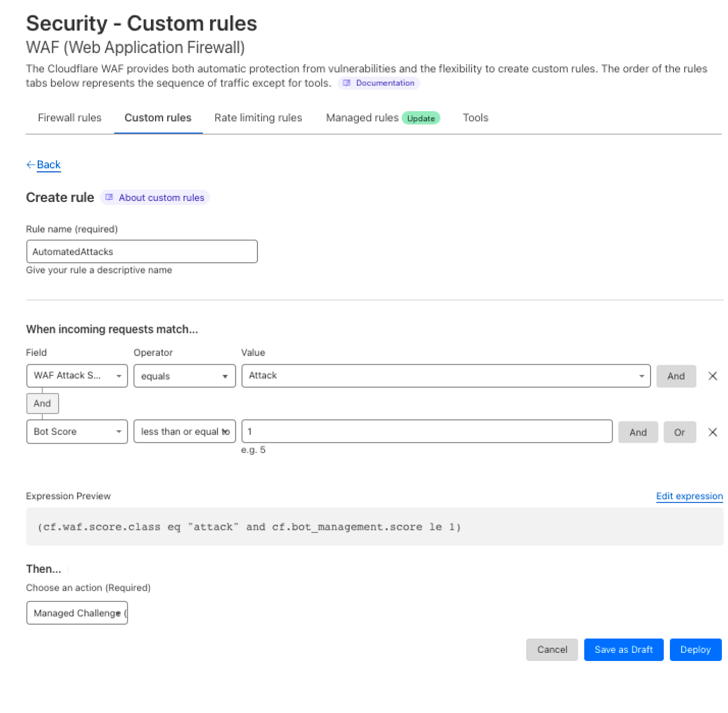
Task: Open the Managed rules tab
Action: 362,118
